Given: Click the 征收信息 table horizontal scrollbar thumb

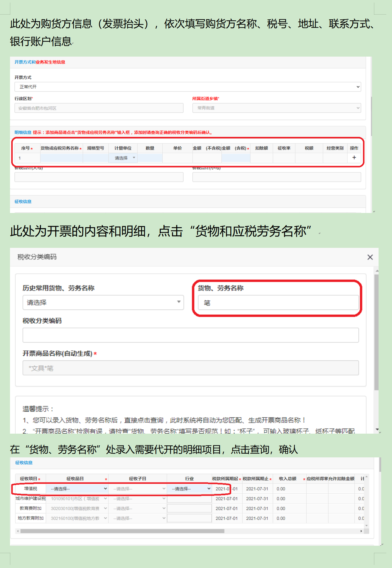Looking at the screenshot, I should click(x=122, y=531).
